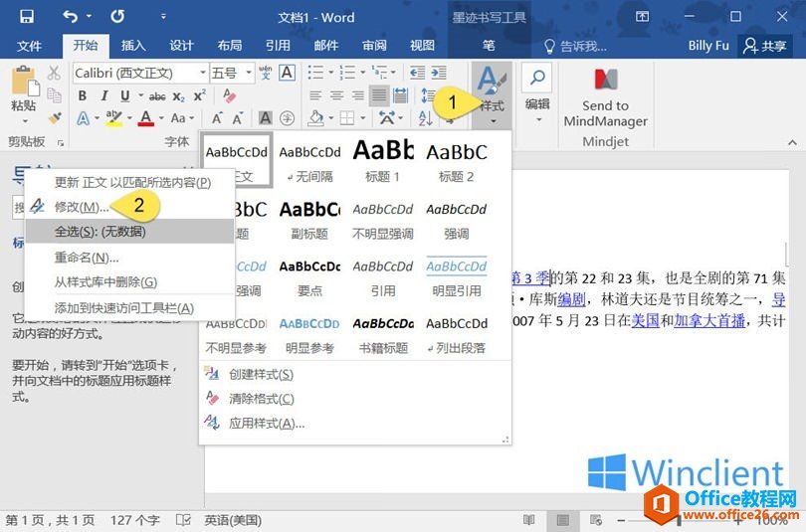Open the 文件 File tab

[29, 46]
